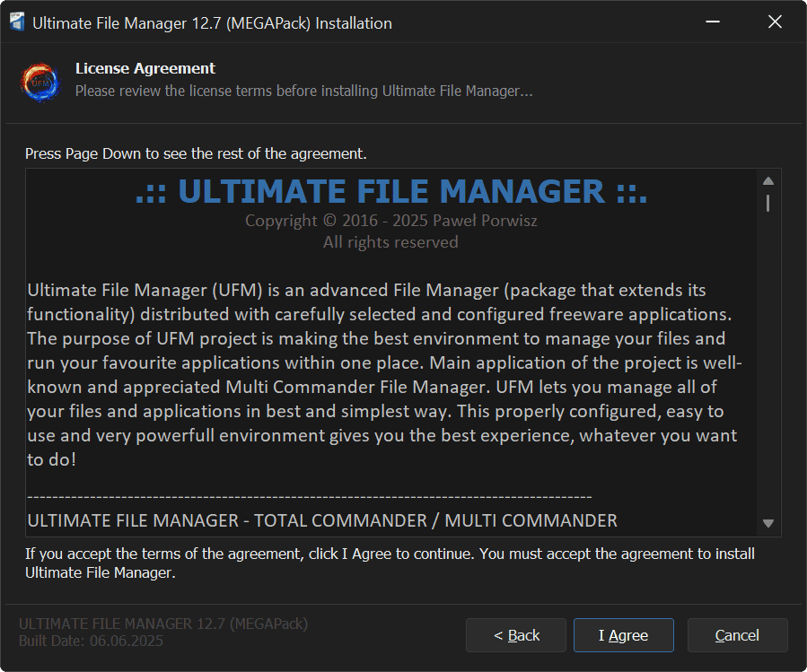Click the scrollbar down arrow
This screenshot has width=807, height=672.
coord(768,523)
